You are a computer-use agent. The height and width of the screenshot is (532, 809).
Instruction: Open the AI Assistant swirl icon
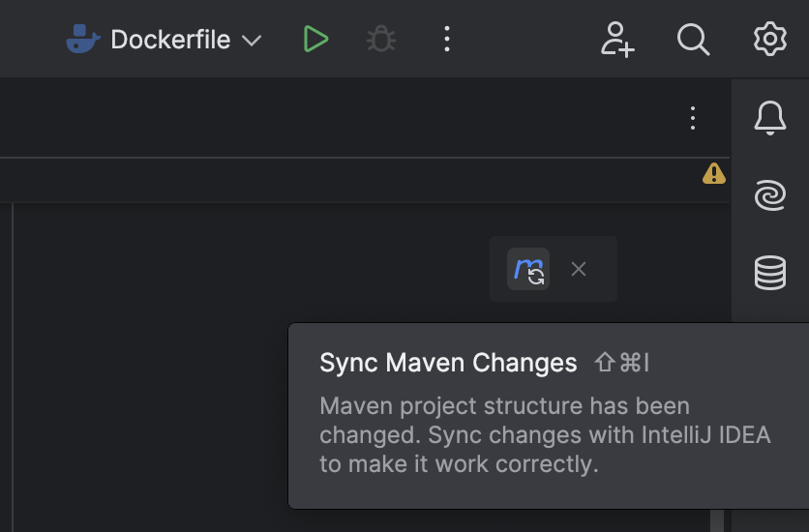point(769,196)
